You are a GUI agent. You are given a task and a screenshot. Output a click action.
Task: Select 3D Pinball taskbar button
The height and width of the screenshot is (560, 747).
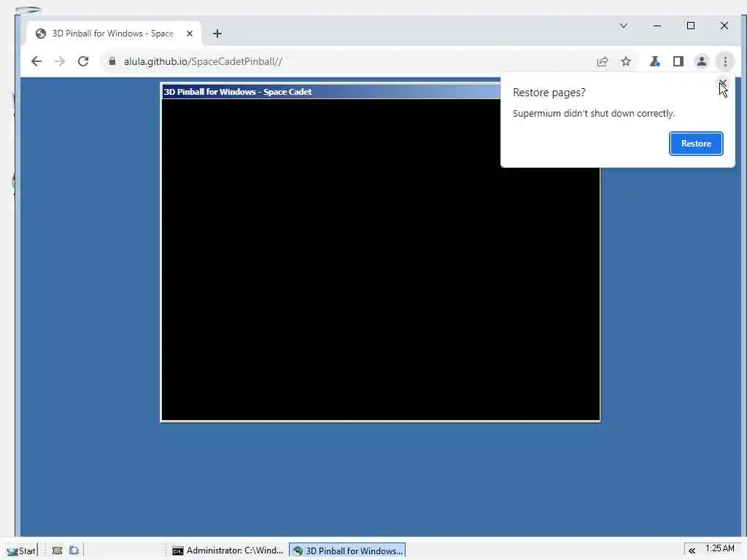pos(347,551)
